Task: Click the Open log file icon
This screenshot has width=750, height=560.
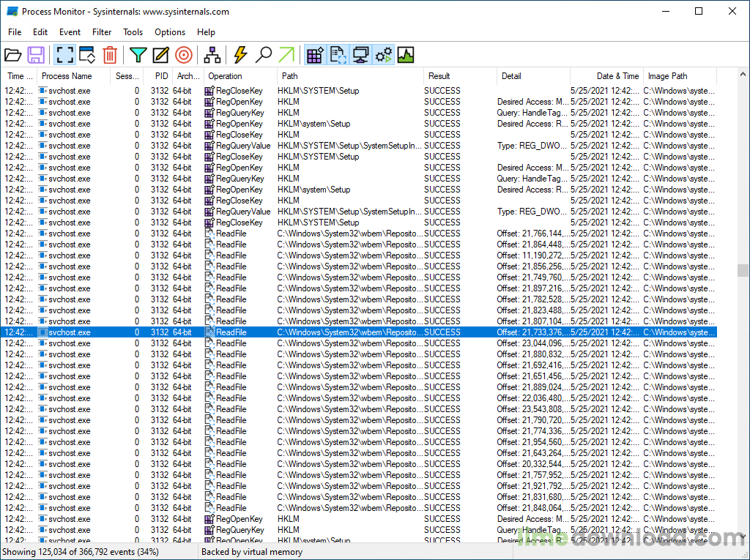Action: coord(13,55)
